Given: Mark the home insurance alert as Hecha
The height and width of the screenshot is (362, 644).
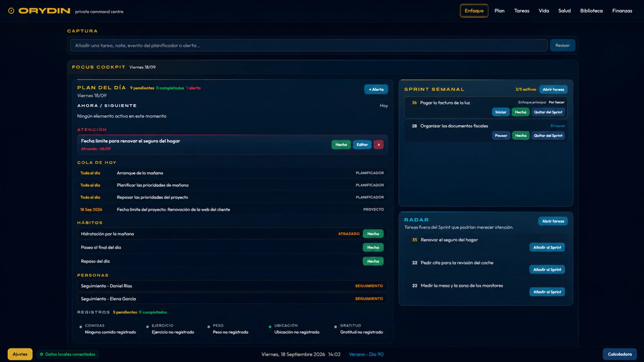Looking at the screenshot, I should (341, 145).
